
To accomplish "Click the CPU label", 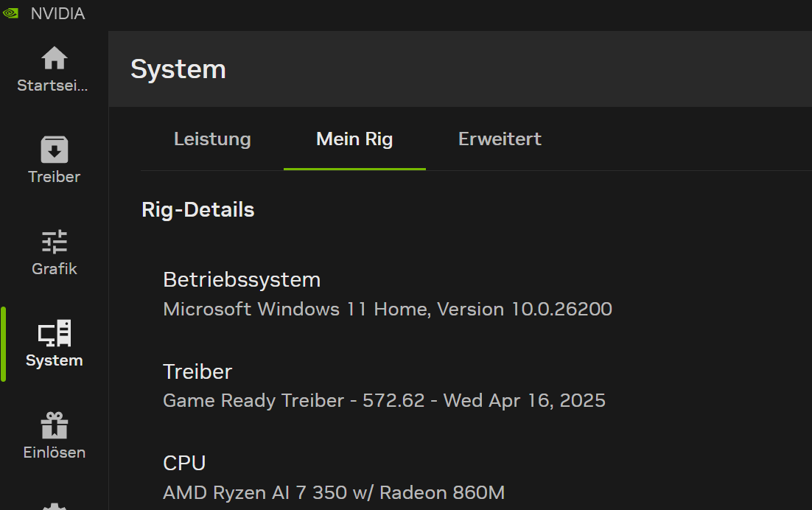I will coord(184,463).
